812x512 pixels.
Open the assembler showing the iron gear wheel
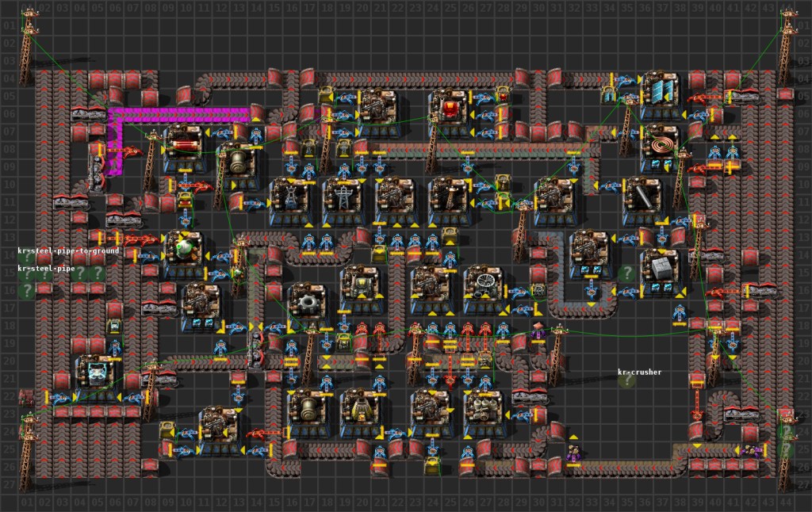tap(308, 308)
